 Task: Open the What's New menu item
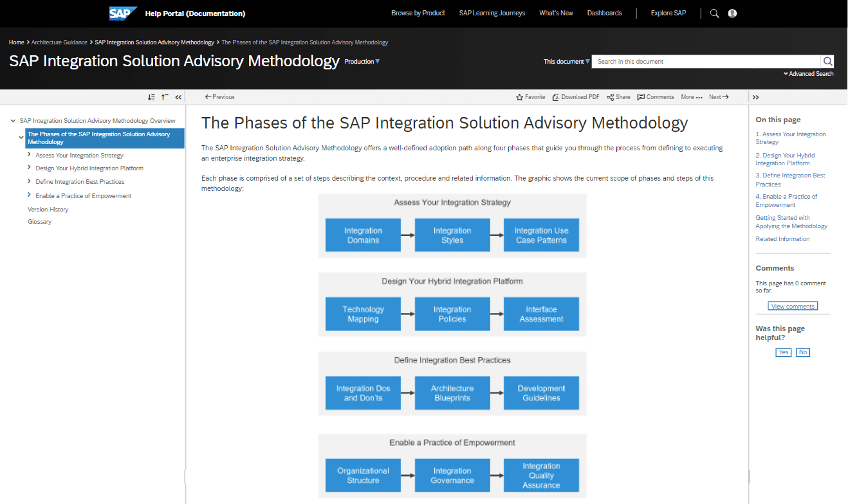tap(556, 13)
